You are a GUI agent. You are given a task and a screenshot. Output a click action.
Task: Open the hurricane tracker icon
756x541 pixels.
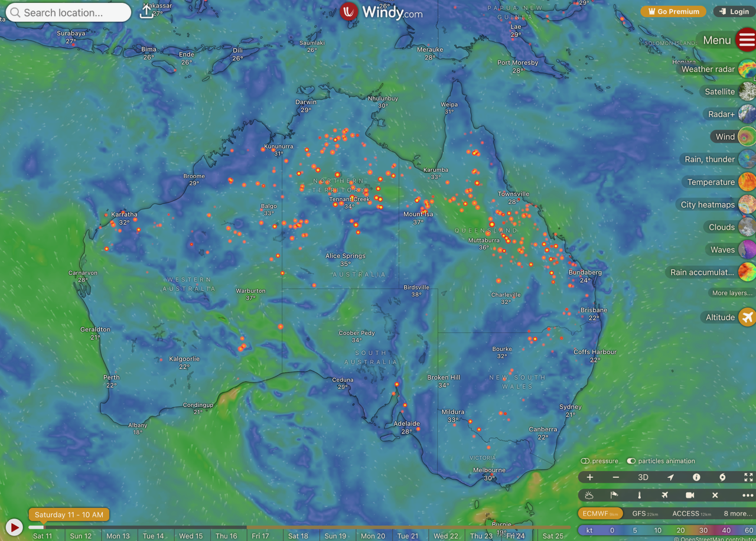[722, 477]
